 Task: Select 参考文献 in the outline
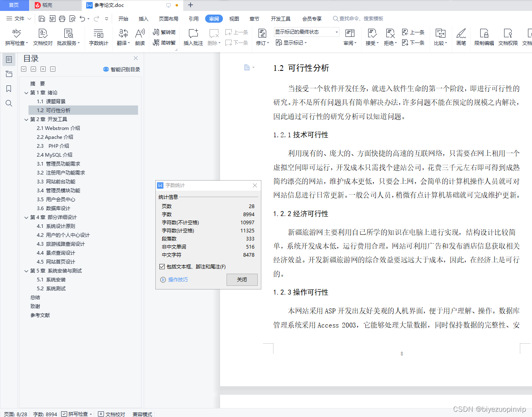(40, 315)
